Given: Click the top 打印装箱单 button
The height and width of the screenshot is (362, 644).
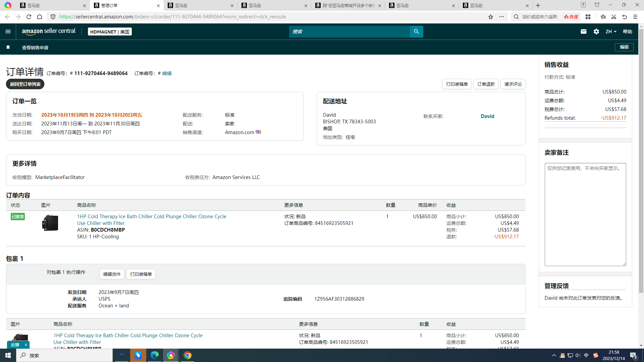Looking at the screenshot, I should (x=457, y=84).
